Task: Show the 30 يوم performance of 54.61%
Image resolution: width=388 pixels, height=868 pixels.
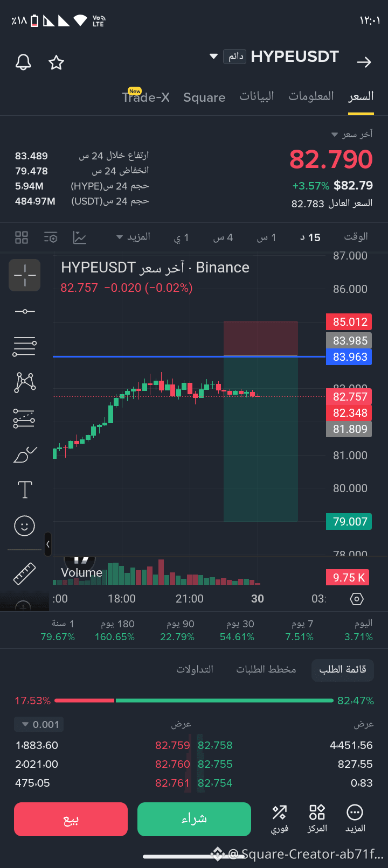Action: pyautogui.click(x=237, y=631)
